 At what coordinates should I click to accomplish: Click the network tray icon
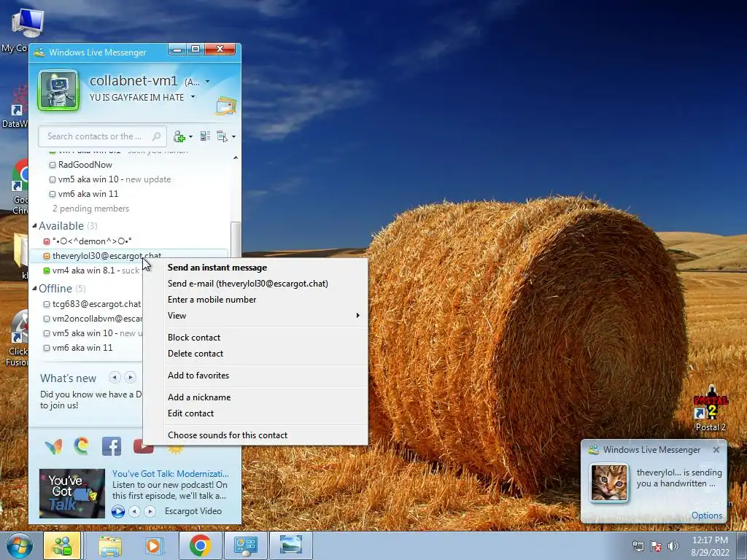coord(638,546)
